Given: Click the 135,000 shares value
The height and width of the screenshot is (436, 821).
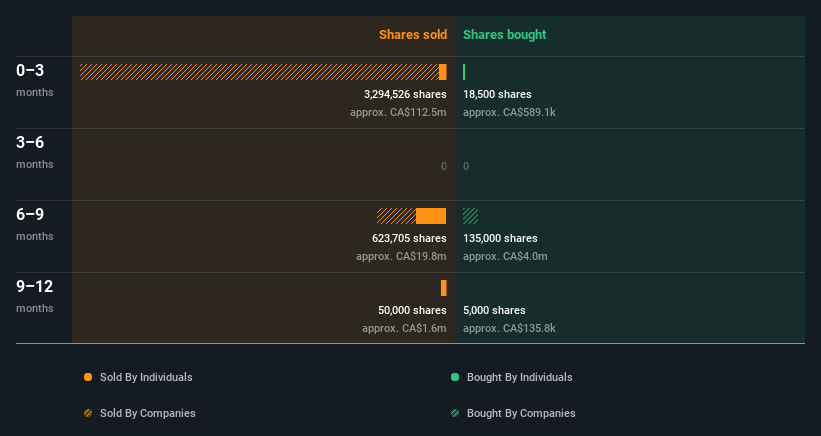Looking at the screenshot, I should tap(500, 238).
